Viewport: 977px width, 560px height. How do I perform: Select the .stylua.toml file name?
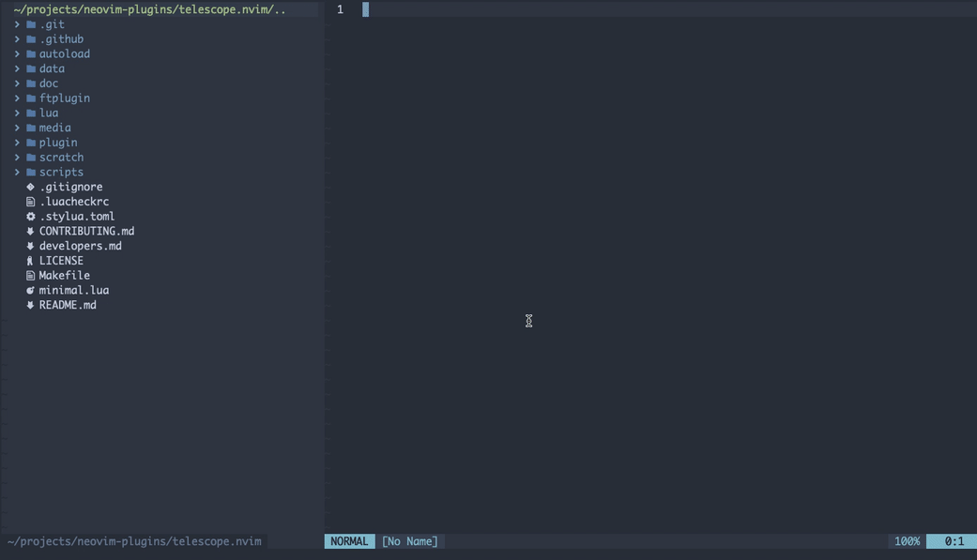coord(77,217)
